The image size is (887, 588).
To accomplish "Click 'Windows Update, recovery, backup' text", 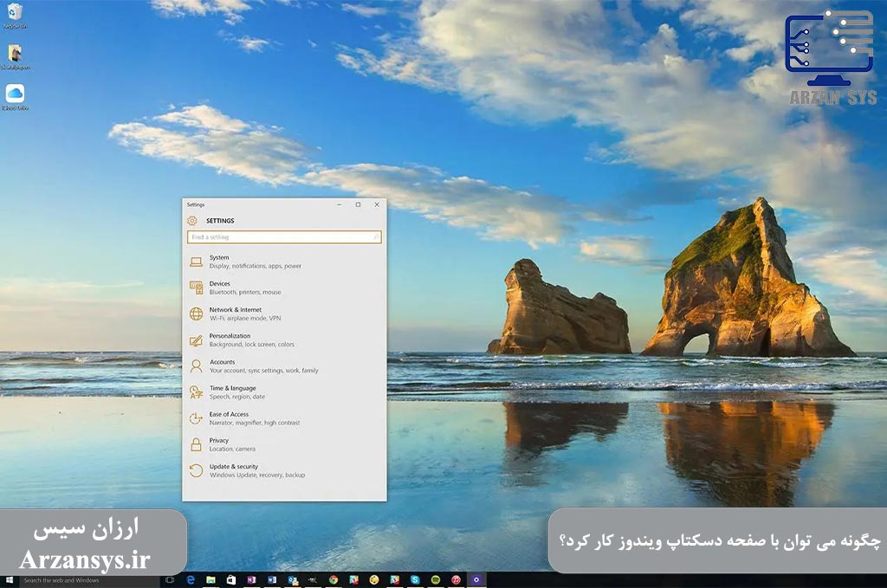I will pyautogui.click(x=257, y=475).
